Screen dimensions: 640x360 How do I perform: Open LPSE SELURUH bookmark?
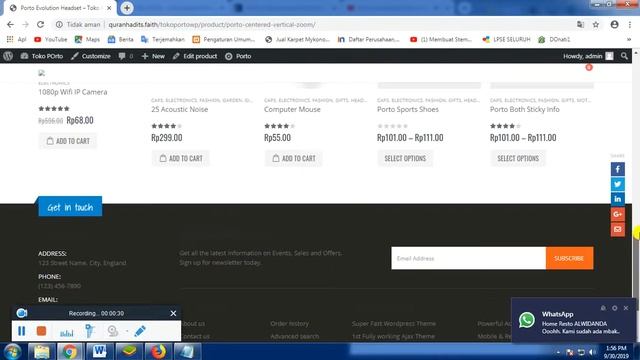[x=507, y=39]
